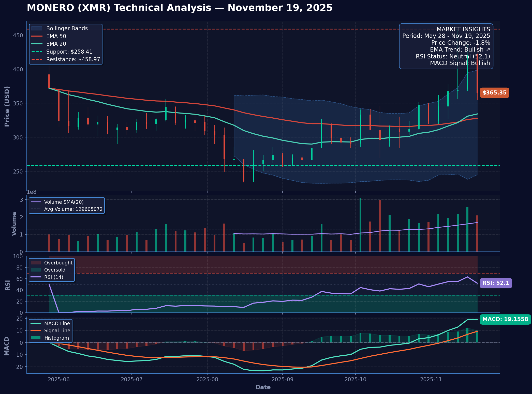Click the MONERO (XMR) Technical Analysis chart title

pyautogui.click(x=180, y=8)
